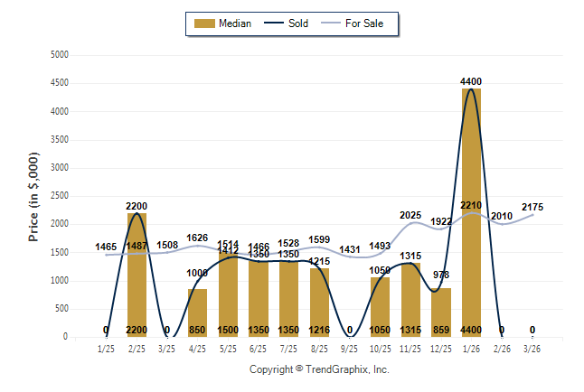584x392 pixels.
Task: Click the 4400 peak label on Sold line
Action: click(471, 81)
